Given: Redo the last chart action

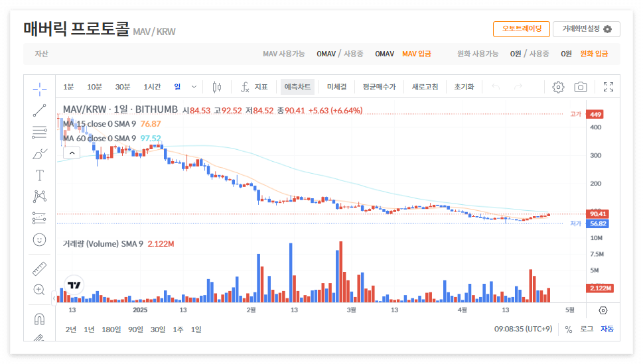Looking at the screenshot, I should [x=518, y=87].
